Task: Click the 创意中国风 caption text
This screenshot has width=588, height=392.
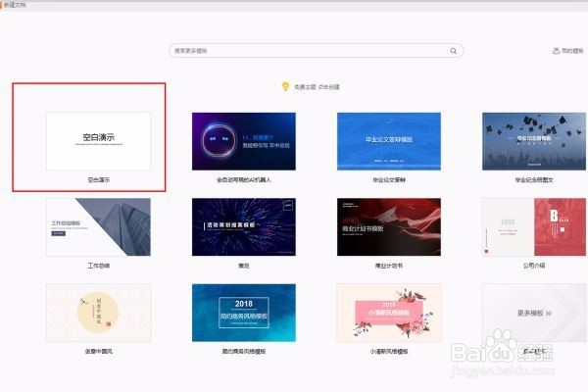Action: tap(99, 352)
